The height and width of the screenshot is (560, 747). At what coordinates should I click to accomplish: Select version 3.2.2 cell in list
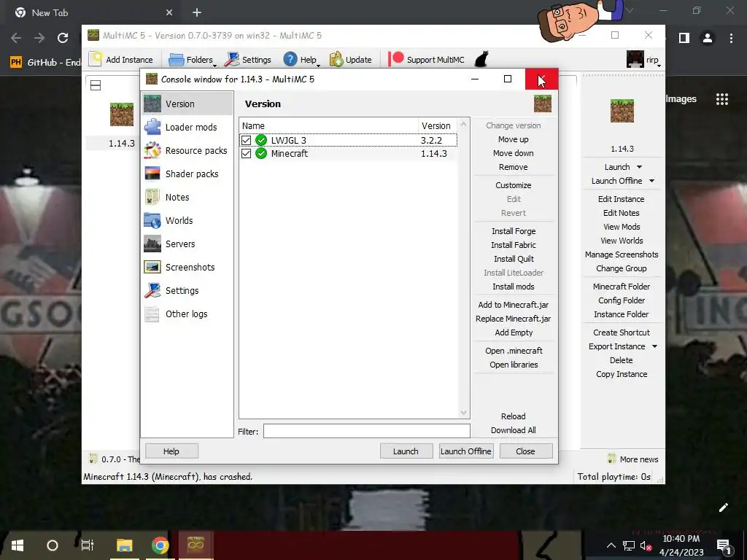point(431,141)
